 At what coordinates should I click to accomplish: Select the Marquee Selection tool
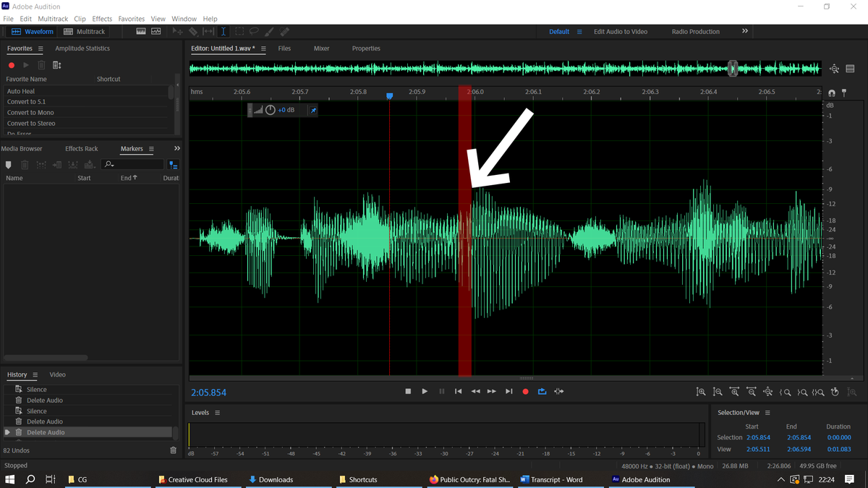(x=239, y=32)
